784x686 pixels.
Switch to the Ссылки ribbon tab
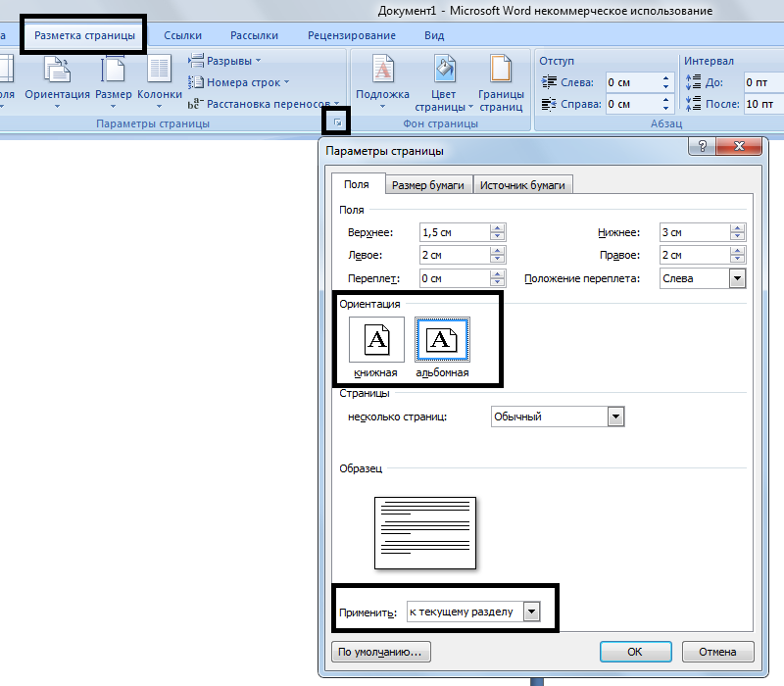(x=182, y=35)
